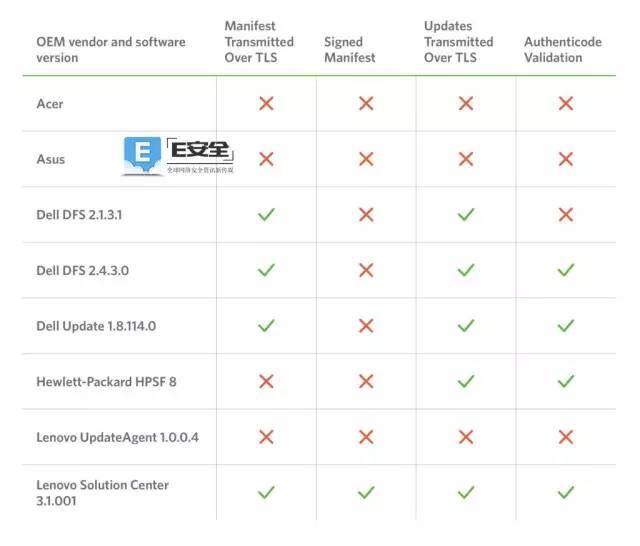
Task: Click Dell DFS 2.1.3.1 Authenticode red X
Action: coord(566,214)
